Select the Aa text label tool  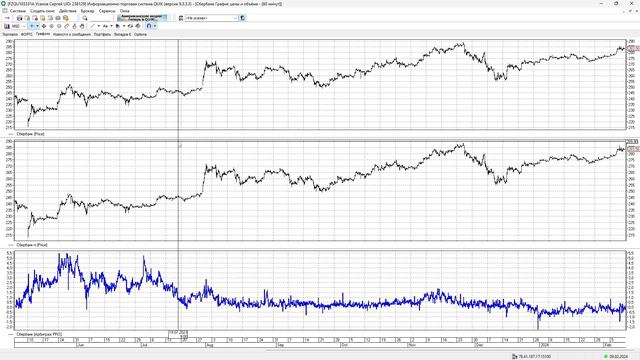point(105,27)
